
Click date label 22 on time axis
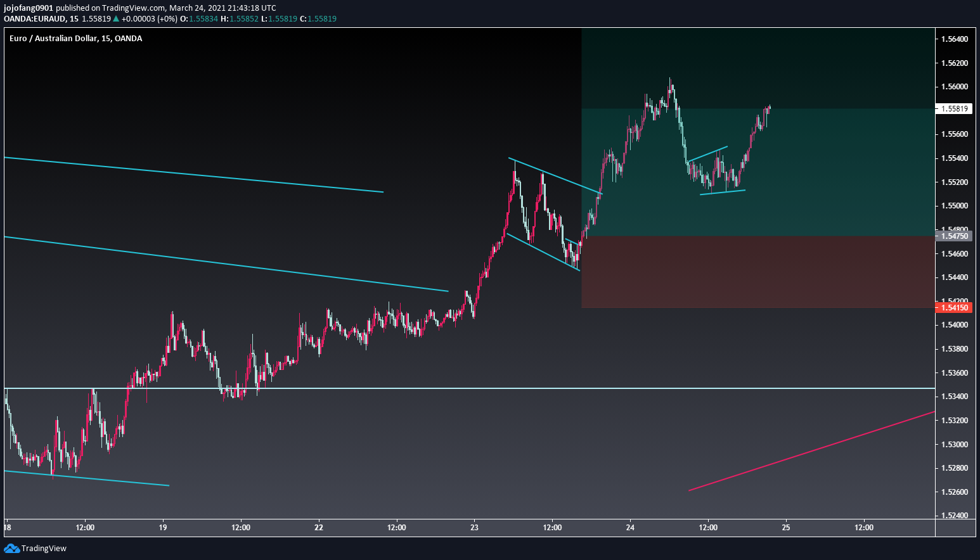319,528
